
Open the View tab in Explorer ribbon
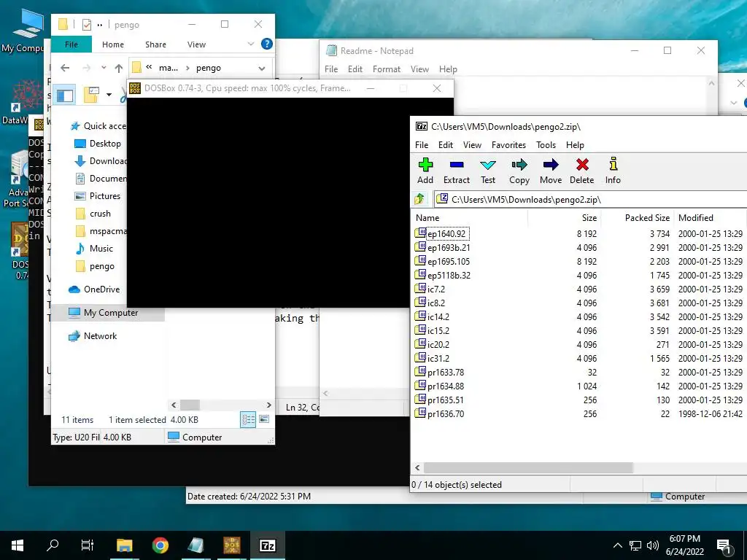pos(196,44)
